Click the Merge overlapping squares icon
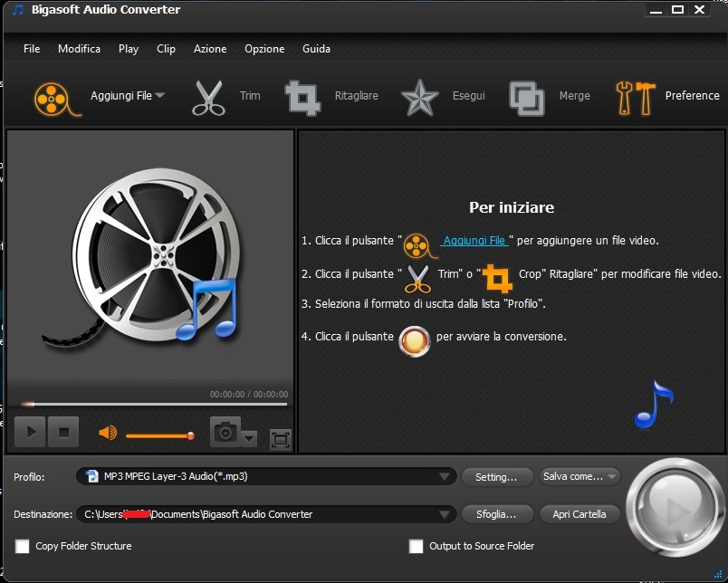The width and height of the screenshot is (728, 583). pyautogui.click(x=526, y=99)
